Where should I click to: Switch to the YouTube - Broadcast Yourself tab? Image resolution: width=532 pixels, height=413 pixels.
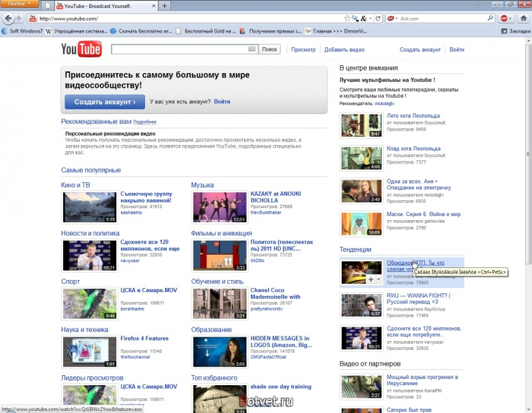[x=106, y=6]
